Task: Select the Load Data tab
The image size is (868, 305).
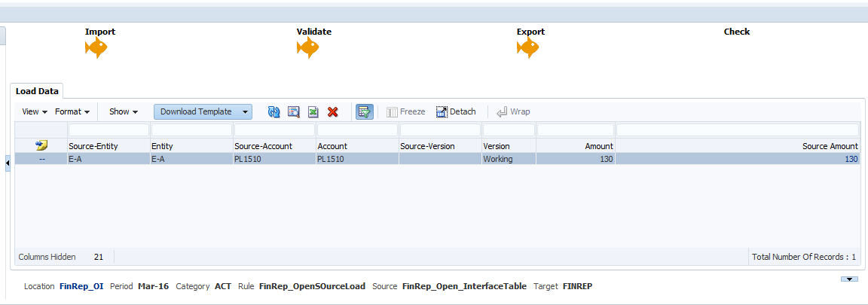Action: 37,91
